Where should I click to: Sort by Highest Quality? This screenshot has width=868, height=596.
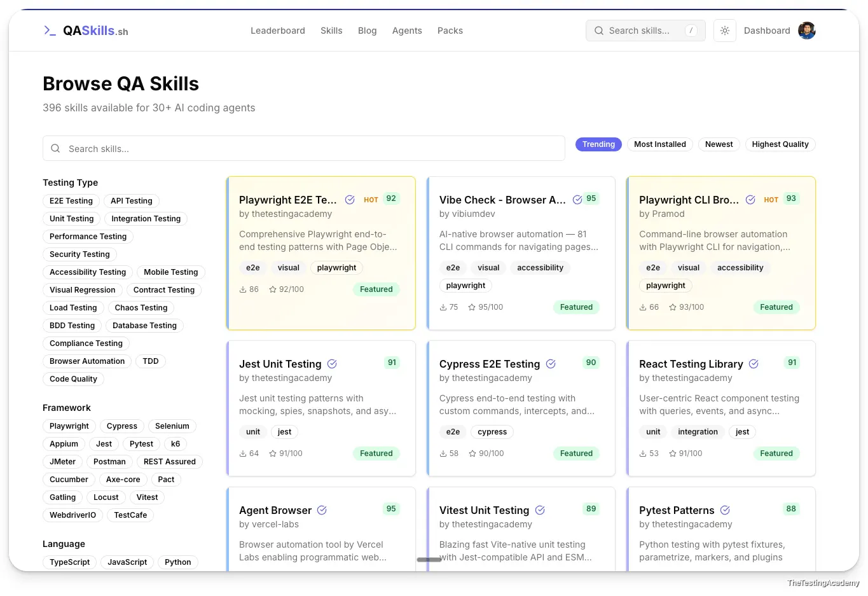pos(780,144)
